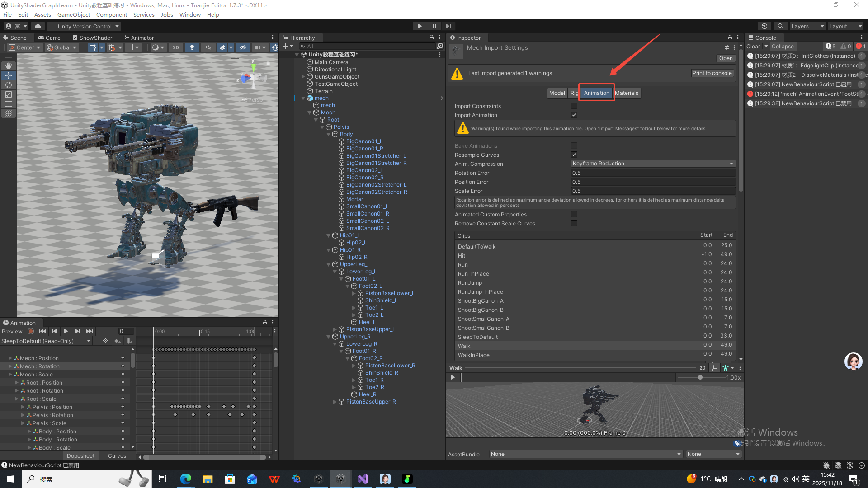Enable Import Constraints checkbox

(x=574, y=106)
